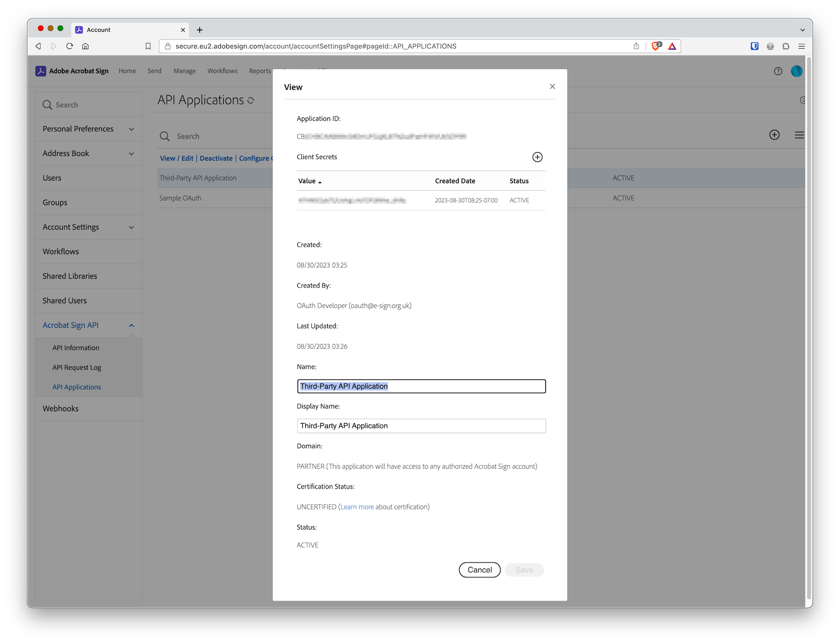This screenshot has width=840, height=644.
Task: Open the help question mark icon
Action: [x=778, y=71]
